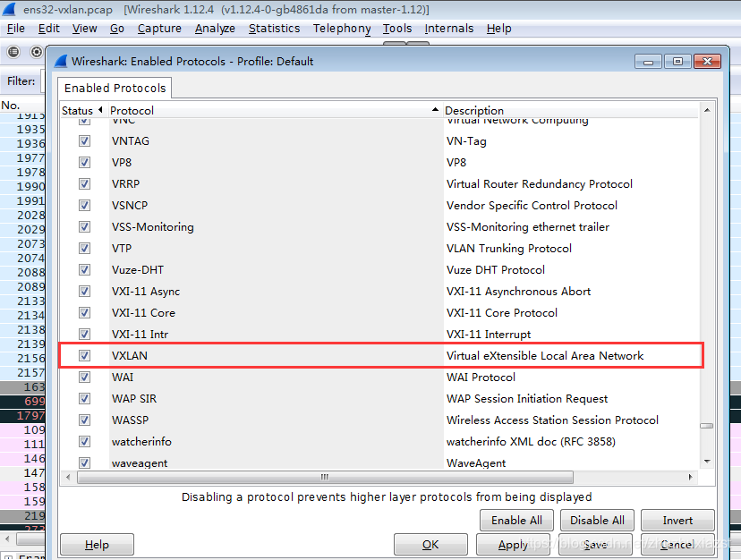Toggle the WAI protocol checkbox
The image size is (741, 560).
pos(85,378)
